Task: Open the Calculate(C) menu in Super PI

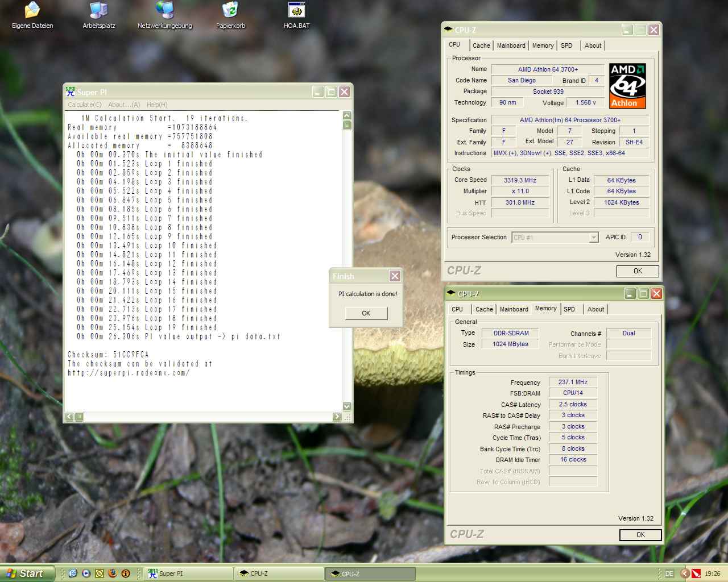Action: [85, 105]
